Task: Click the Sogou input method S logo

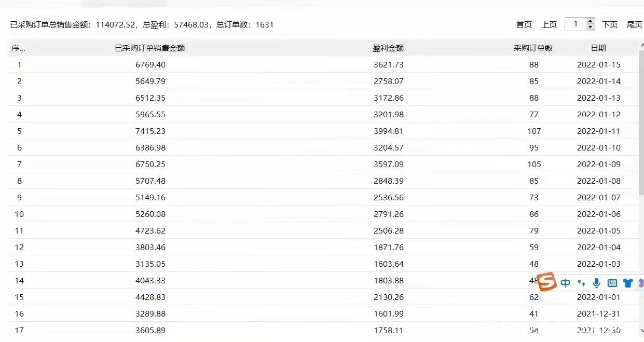Action: (547, 283)
